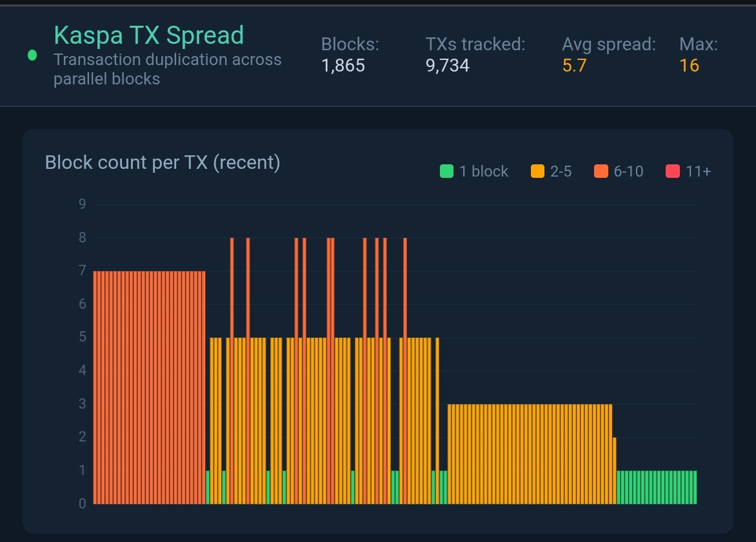This screenshot has width=756, height=542.
Task: Click the orange block of bars at height 7
Action: click(150, 387)
